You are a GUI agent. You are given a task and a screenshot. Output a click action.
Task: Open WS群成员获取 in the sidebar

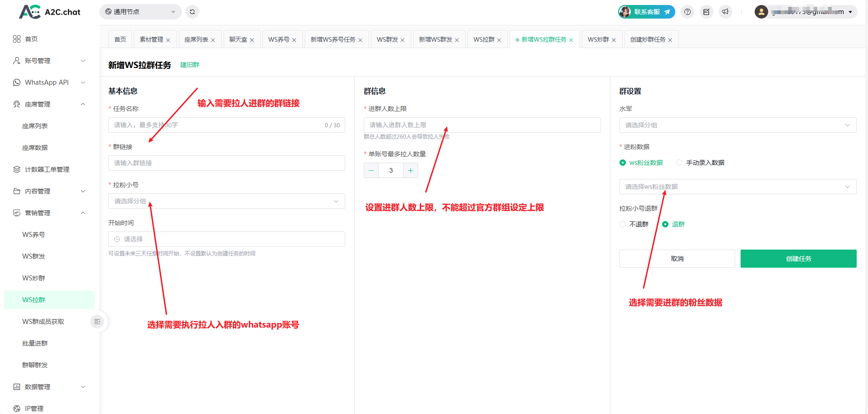click(x=43, y=322)
